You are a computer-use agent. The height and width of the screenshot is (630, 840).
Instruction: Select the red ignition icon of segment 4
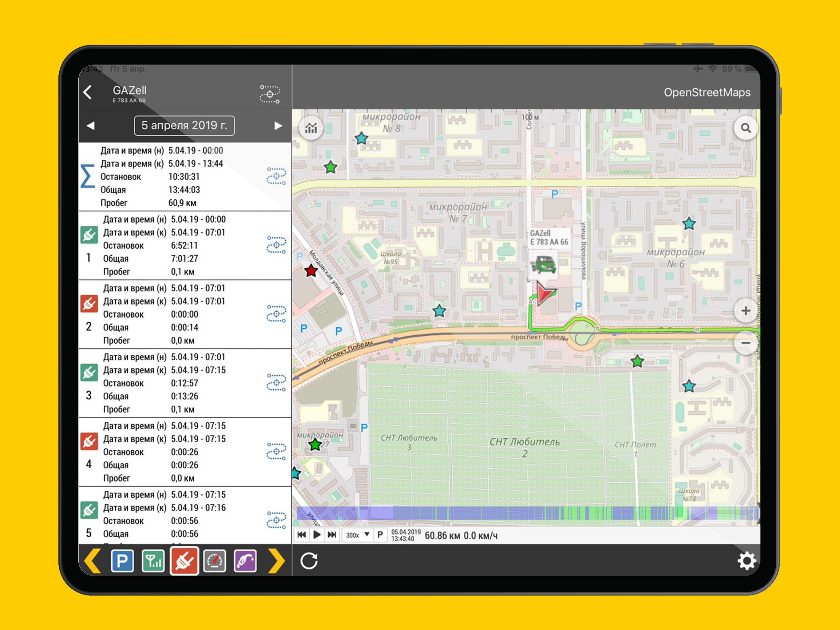point(89,441)
